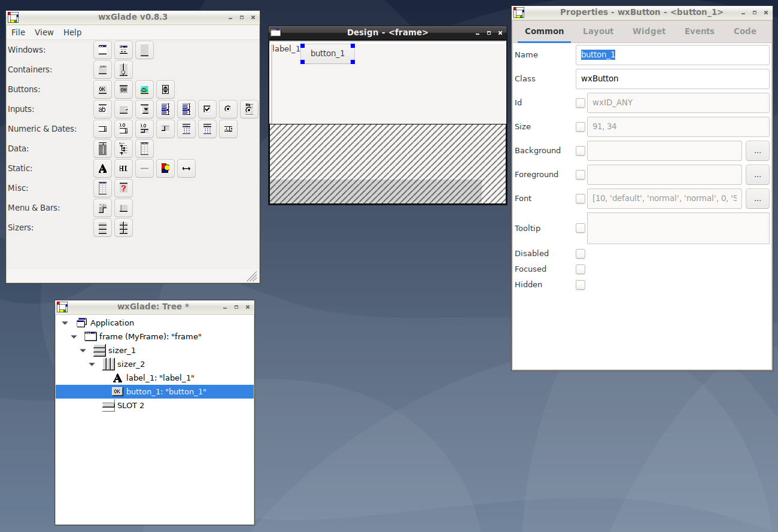Collapse the frame (MyFrame) tree node
778x532 pixels.
(x=74, y=337)
